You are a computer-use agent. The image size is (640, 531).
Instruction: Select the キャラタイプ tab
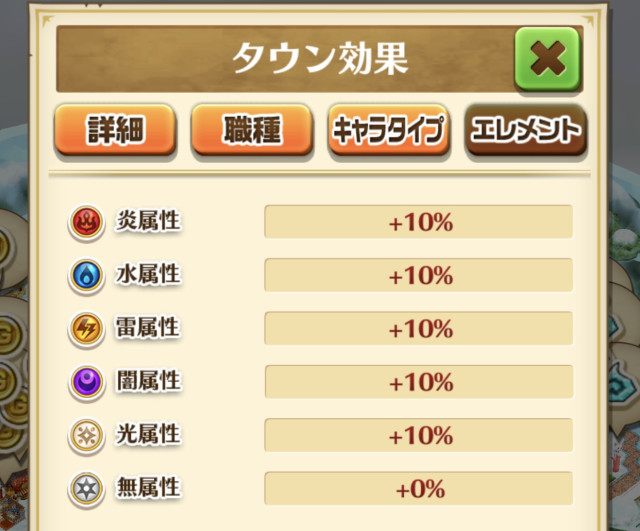point(389,131)
